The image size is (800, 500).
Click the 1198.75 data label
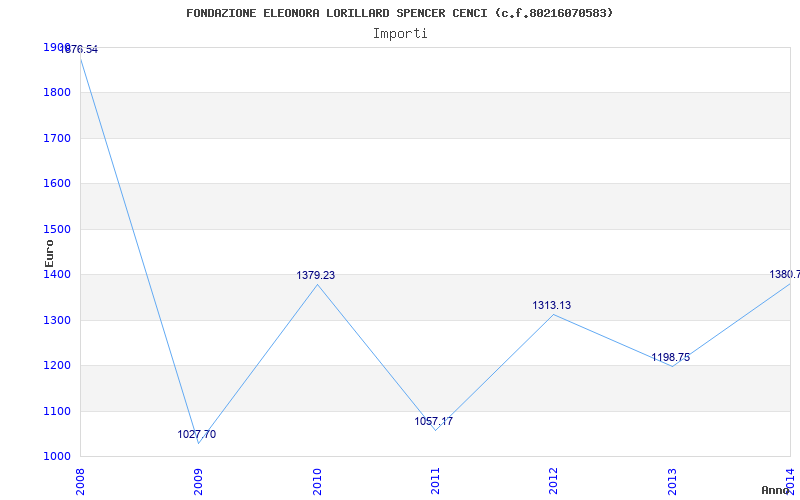pyautogui.click(x=671, y=357)
